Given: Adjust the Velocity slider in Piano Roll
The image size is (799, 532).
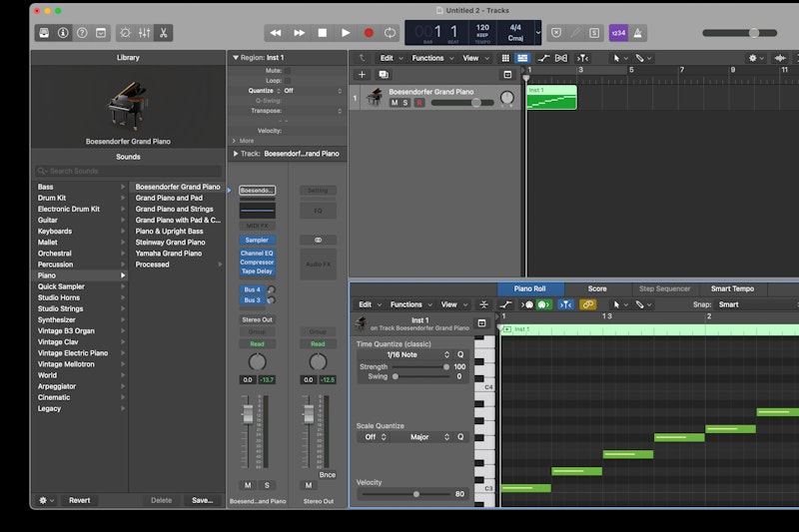Looking at the screenshot, I should pos(416,494).
